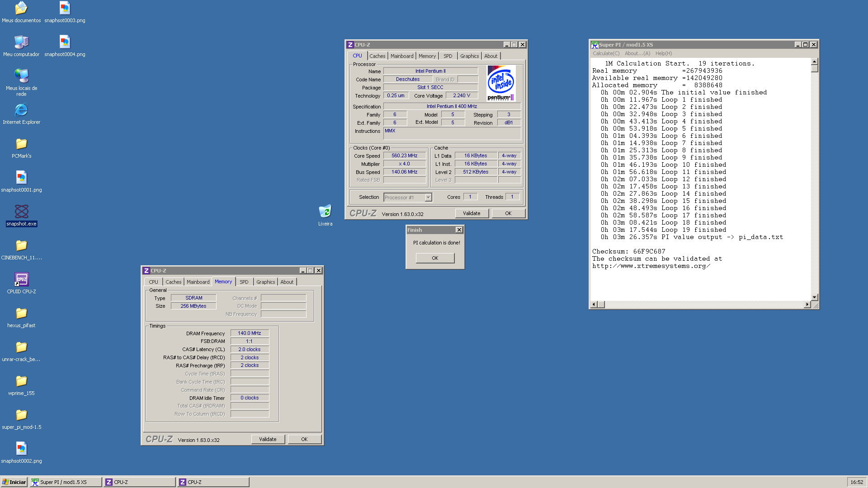Viewport: 868px width, 488px height.
Task: Switch to Super PI taskbar button
Action: pyautogui.click(x=66, y=482)
